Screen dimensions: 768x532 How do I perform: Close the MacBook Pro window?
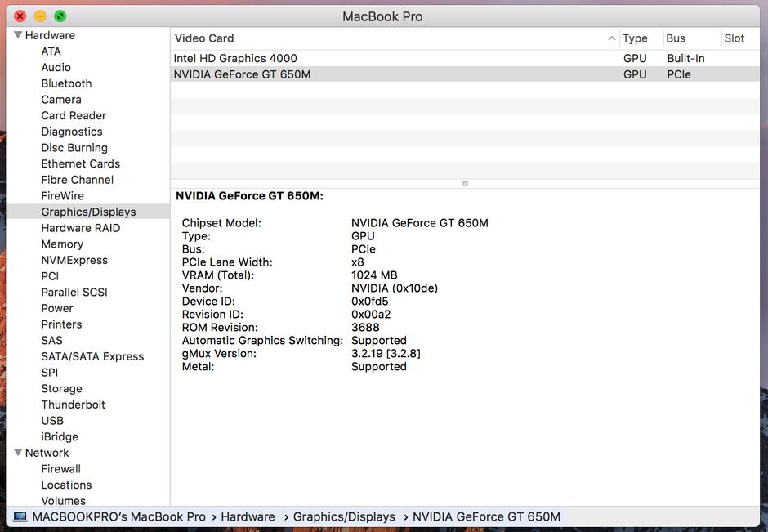coord(20,16)
